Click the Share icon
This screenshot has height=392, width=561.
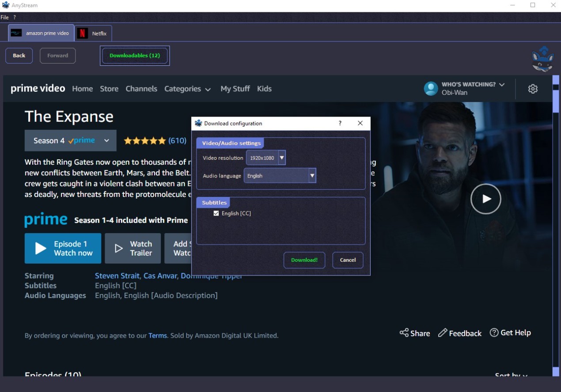click(404, 333)
